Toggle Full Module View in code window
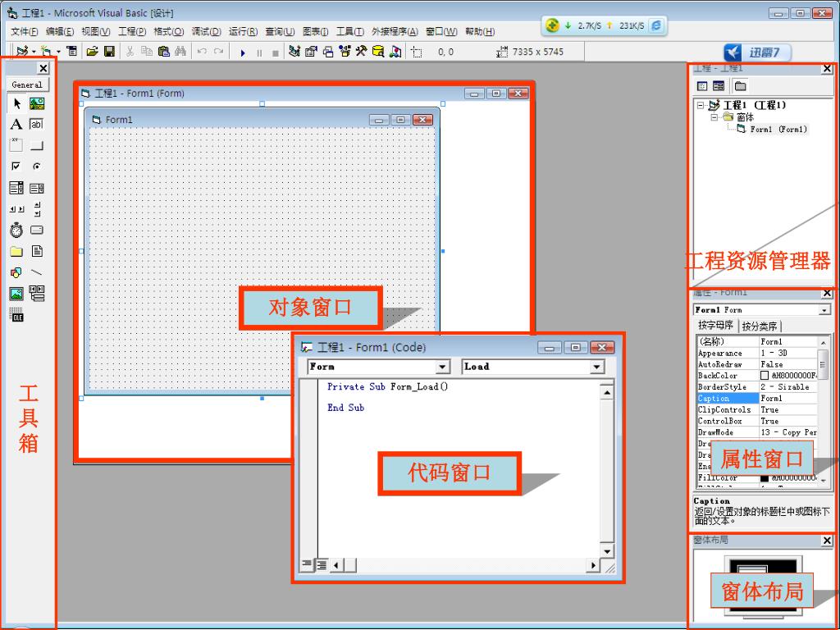Image resolution: width=840 pixels, height=630 pixels. [321, 564]
